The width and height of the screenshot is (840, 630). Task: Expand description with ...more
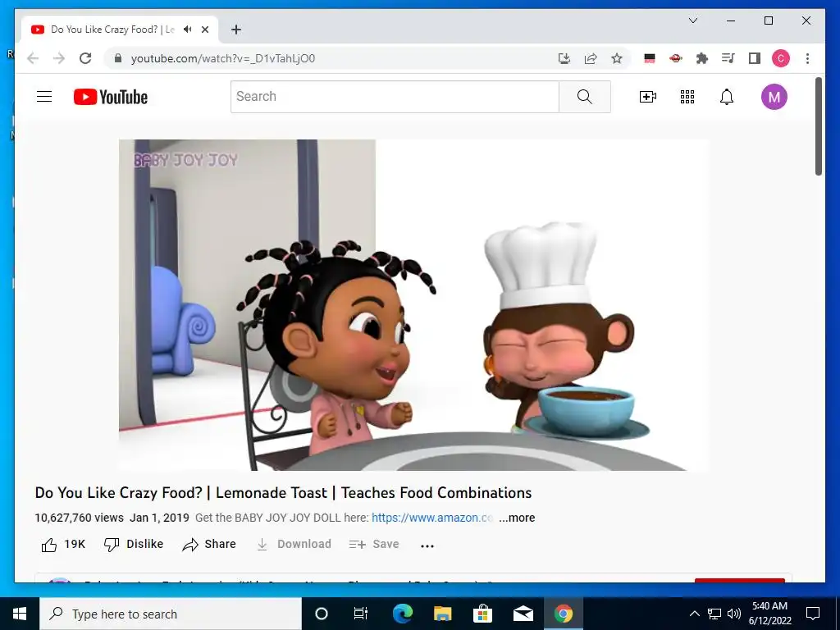517,518
